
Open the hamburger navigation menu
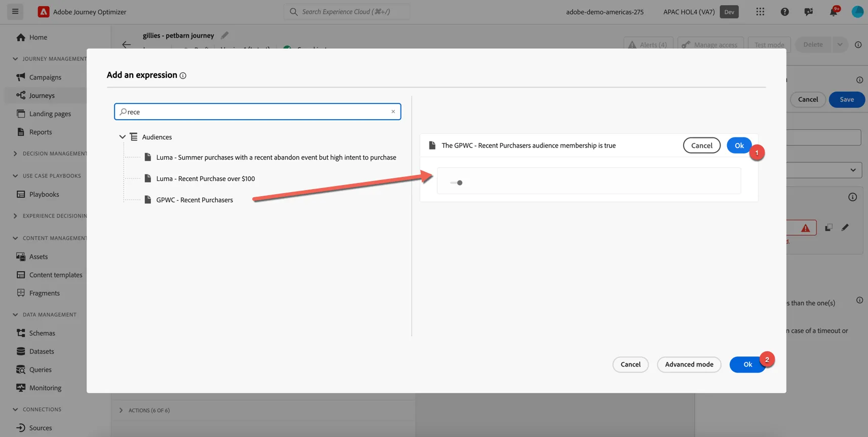click(15, 11)
